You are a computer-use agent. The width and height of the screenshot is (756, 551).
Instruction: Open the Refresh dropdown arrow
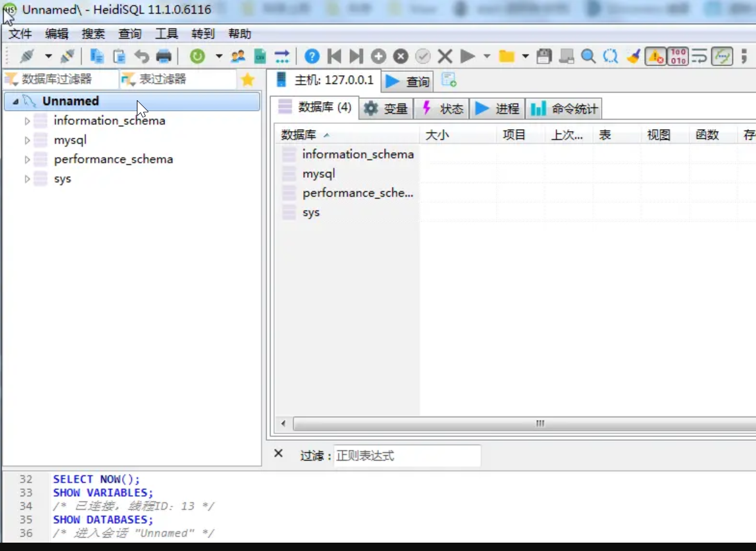point(219,57)
